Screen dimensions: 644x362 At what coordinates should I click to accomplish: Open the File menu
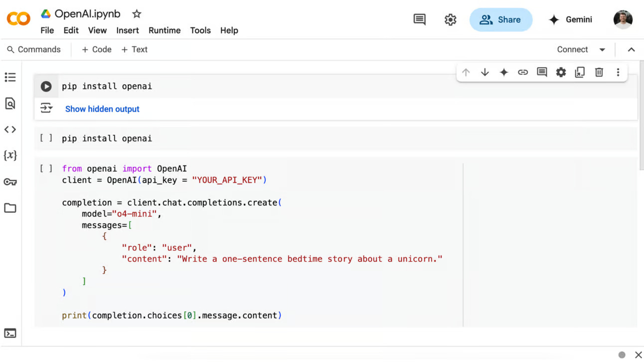47,30
